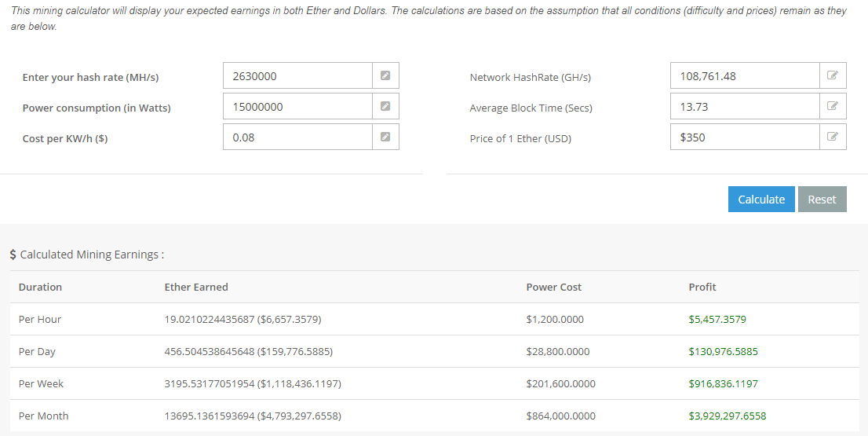
Task: Focus the power consumption input showing 15000000
Action: click(x=297, y=106)
